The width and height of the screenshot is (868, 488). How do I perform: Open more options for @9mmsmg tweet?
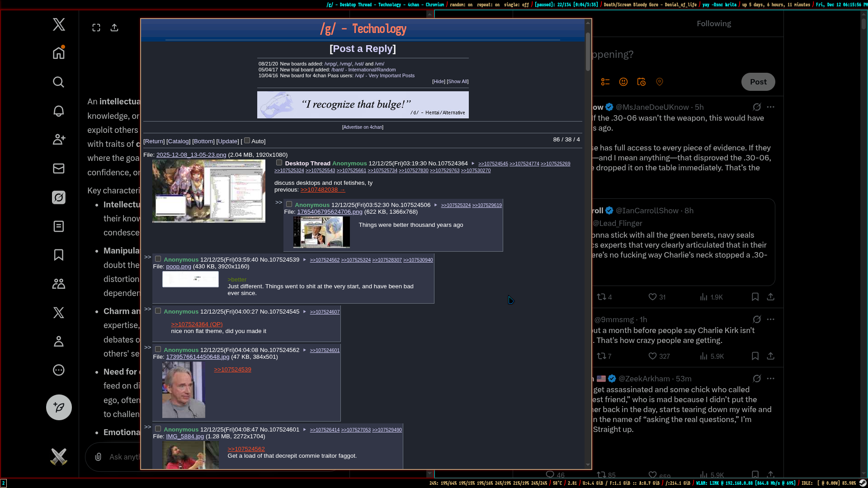pyautogui.click(x=771, y=319)
